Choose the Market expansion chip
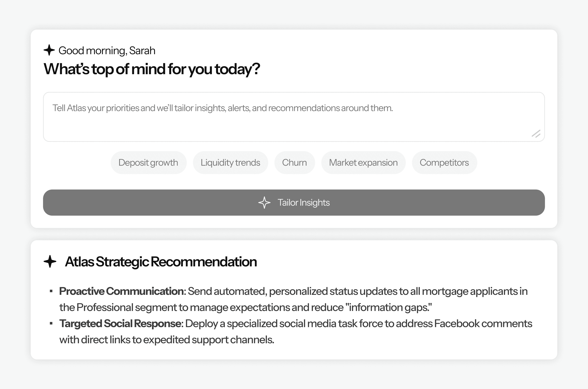 [x=363, y=162]
